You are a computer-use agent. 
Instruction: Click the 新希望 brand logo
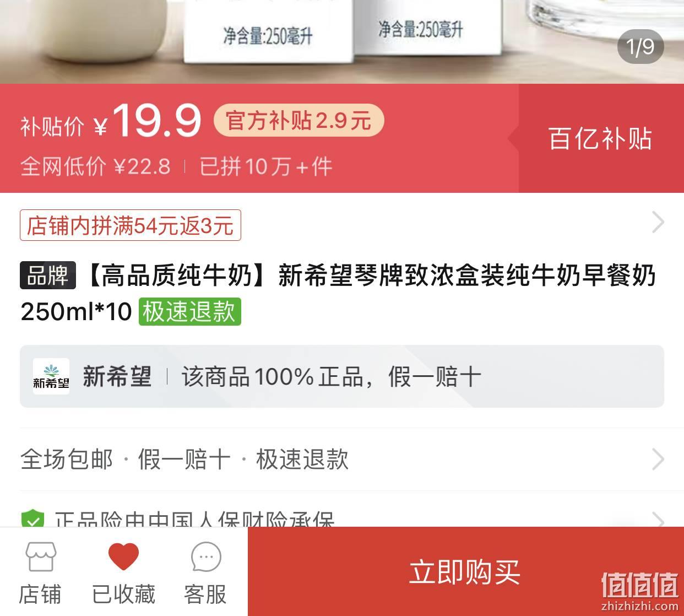(x=51, y=376)
